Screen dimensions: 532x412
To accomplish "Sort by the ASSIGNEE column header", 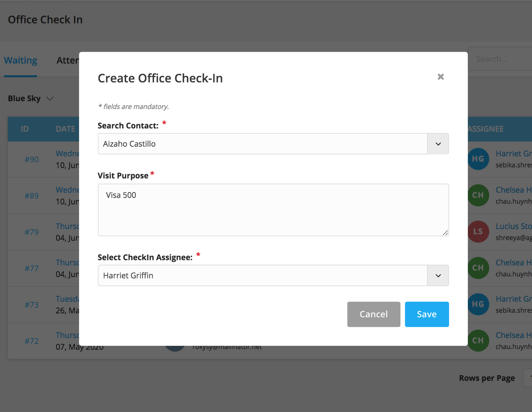I will (x=486, y=129).
